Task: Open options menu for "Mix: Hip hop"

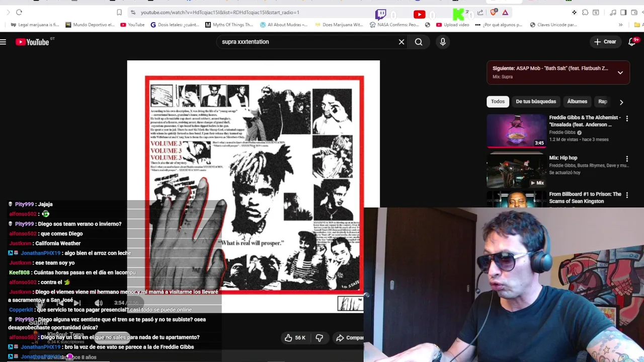Action: pos(627,158)
